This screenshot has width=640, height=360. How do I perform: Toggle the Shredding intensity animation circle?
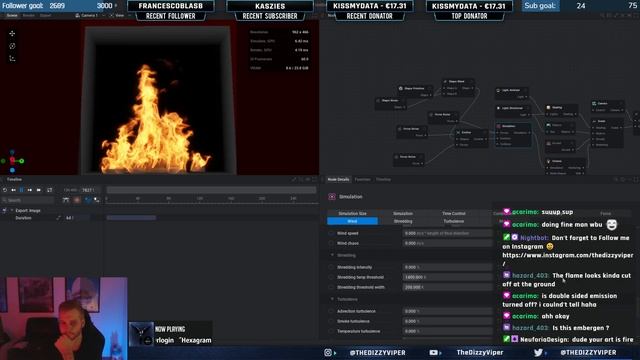pyautogui.click(x=331, y=267)
